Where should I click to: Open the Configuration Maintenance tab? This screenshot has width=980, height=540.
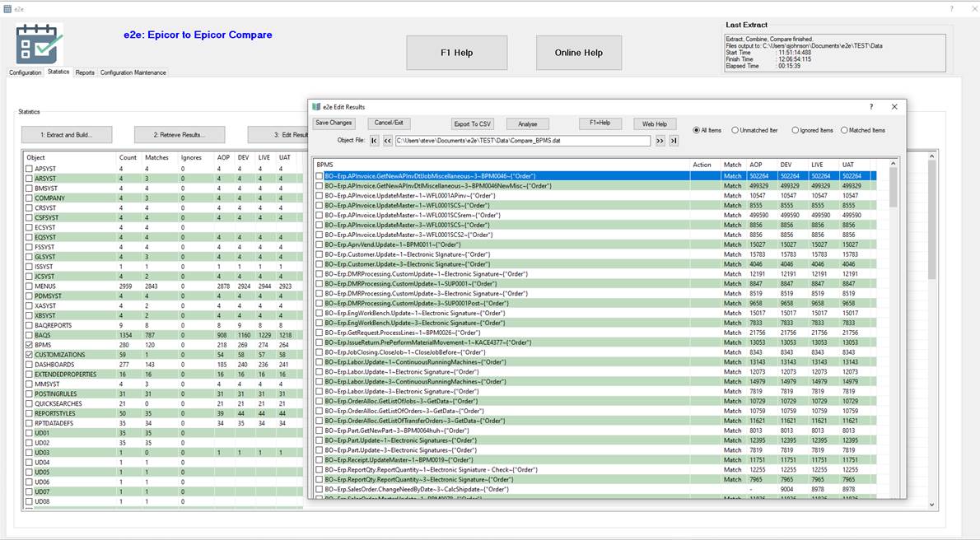coord(133,72)
